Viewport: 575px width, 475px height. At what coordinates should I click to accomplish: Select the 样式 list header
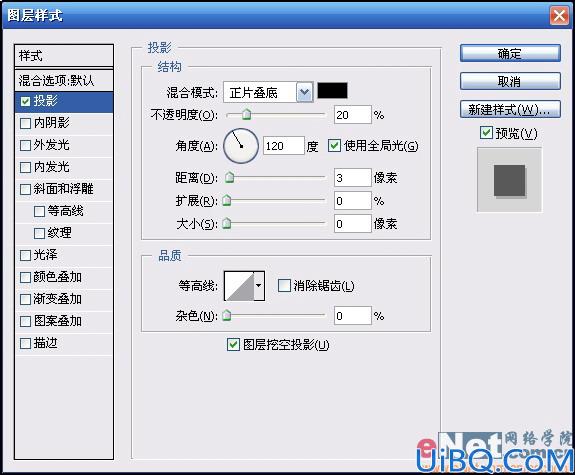point(64,56)
